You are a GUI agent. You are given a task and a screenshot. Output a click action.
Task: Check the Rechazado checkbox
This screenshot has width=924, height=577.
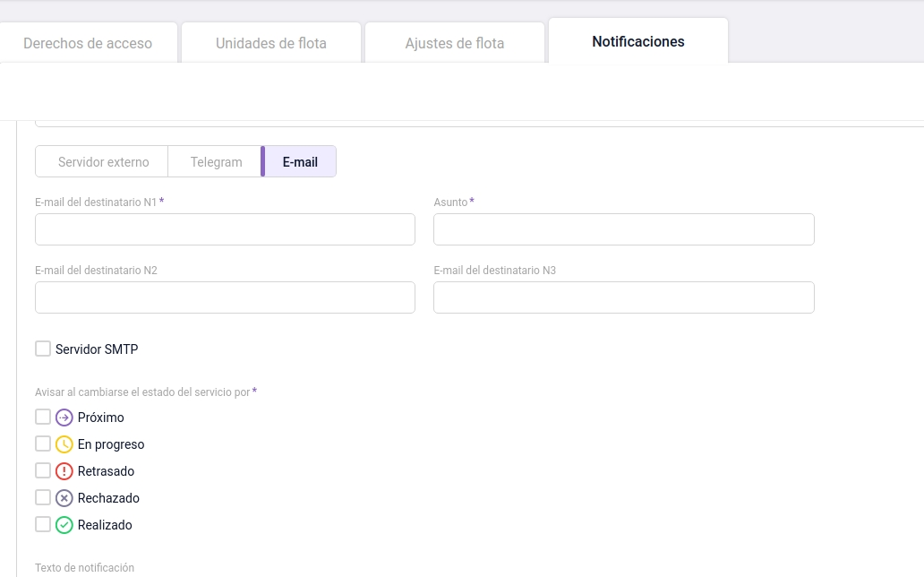coord(42,497)
